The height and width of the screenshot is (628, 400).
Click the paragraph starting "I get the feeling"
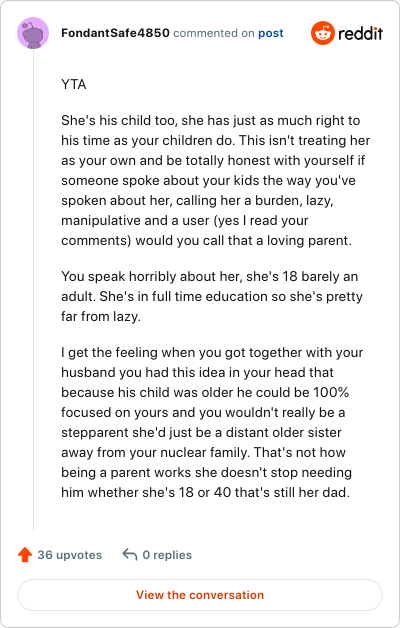pos(212,422)
